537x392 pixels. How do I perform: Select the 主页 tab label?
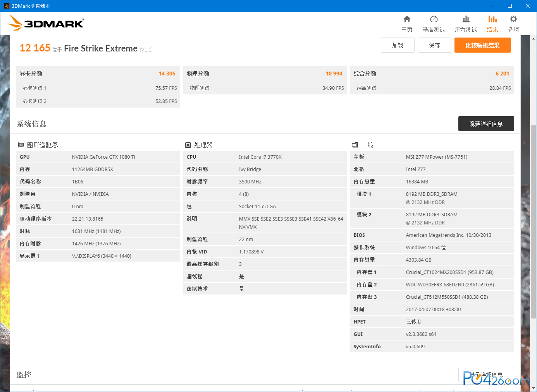coord(407,29)
